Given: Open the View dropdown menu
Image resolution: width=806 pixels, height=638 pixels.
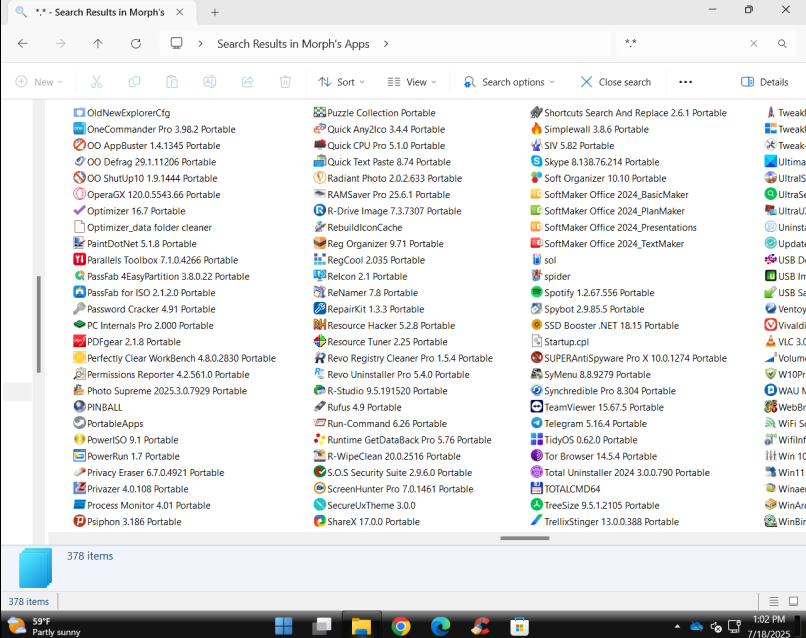Looking at the screenshot, I should (x=412, y=82).
